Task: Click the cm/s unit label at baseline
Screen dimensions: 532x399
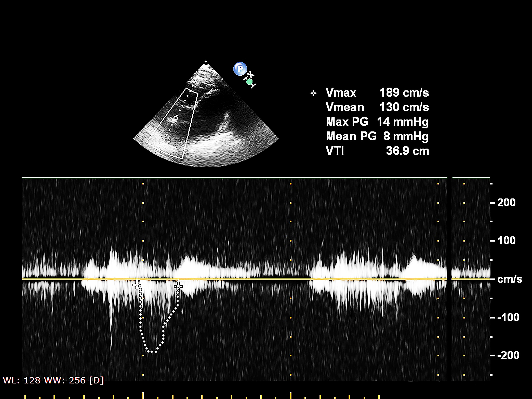Action: coord(509,279)
